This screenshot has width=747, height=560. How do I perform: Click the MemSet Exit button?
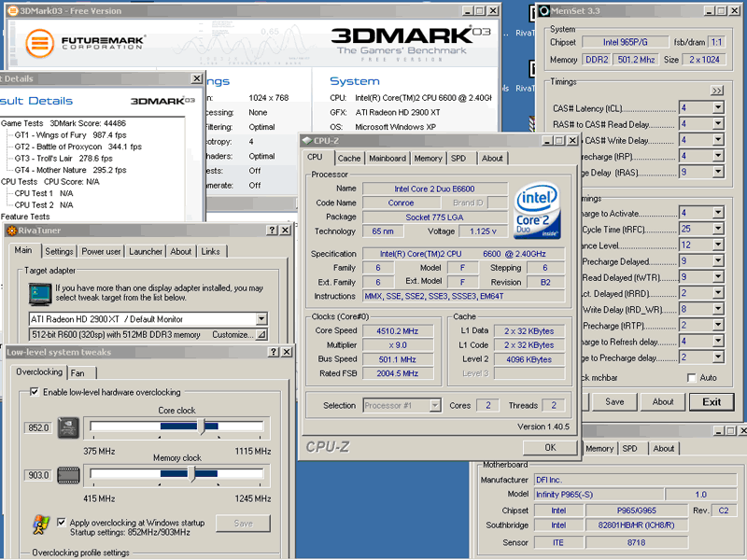coord(712,402)
